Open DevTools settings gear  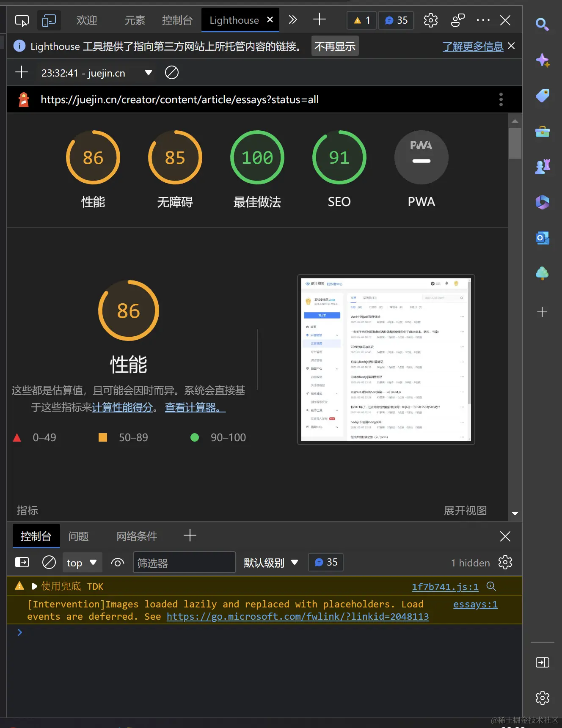coord(431,20)
